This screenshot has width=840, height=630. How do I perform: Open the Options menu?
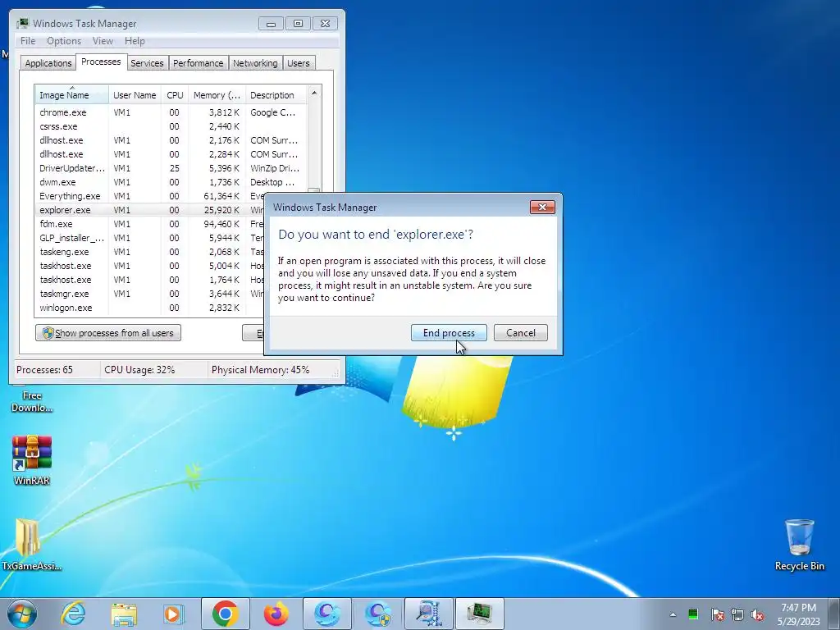(x=64, y=41)
